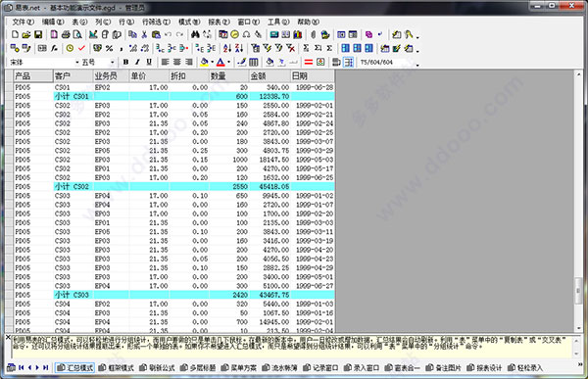
Task: Click the Undo arrow icon
Action: point(168,34)
